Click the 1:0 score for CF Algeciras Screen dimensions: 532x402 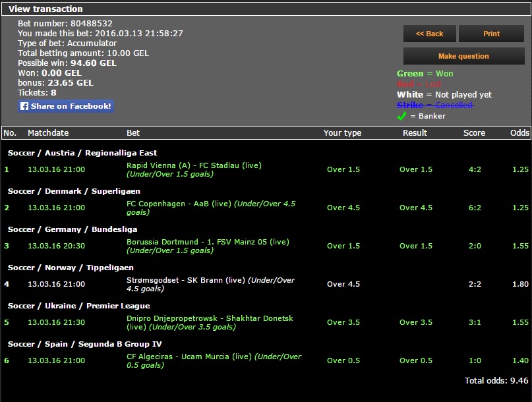475,360
